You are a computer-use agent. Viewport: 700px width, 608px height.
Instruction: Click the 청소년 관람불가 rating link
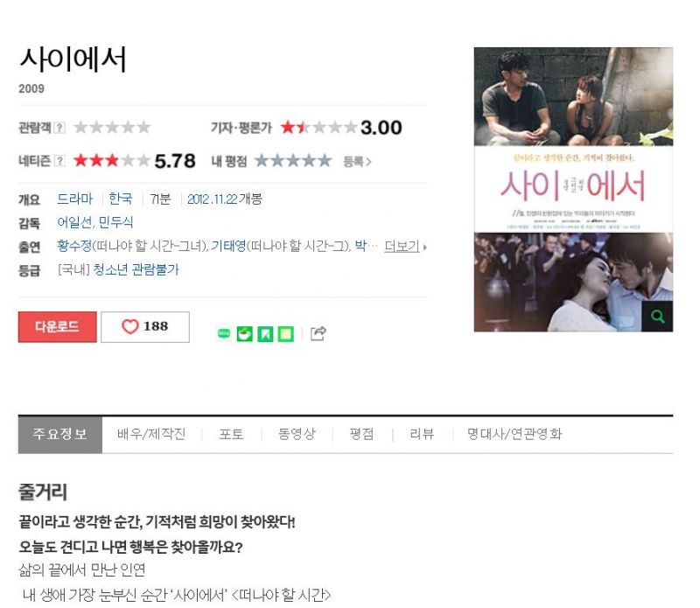tap(136, 269)
